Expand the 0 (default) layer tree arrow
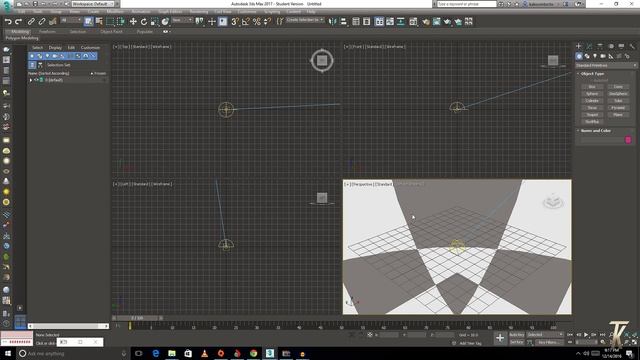640x360 pixels. click(x=31, y=80)
